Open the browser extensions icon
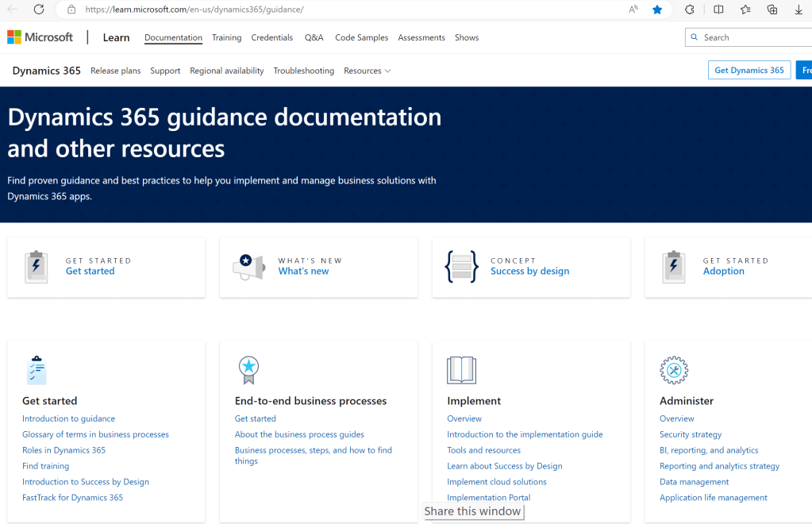812x524 pixels. click(689, 10)
